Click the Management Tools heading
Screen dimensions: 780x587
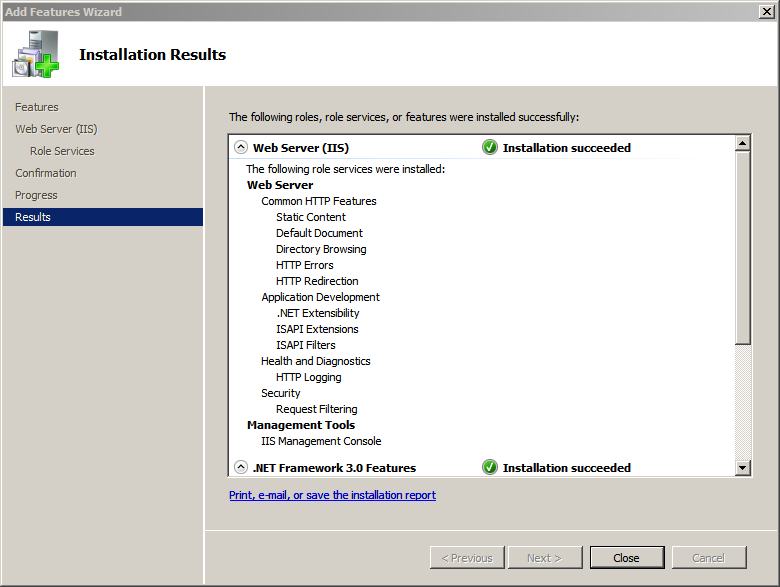[301, 425]
